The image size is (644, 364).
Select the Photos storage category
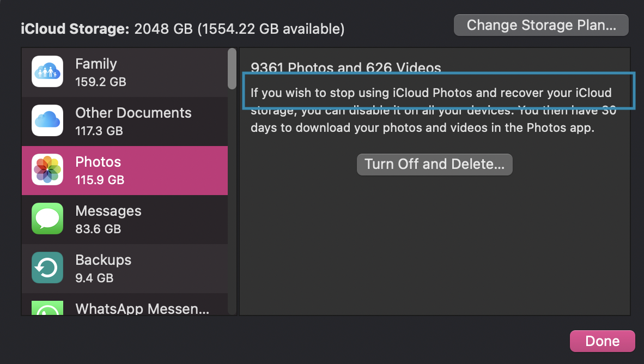pos(125,169)
